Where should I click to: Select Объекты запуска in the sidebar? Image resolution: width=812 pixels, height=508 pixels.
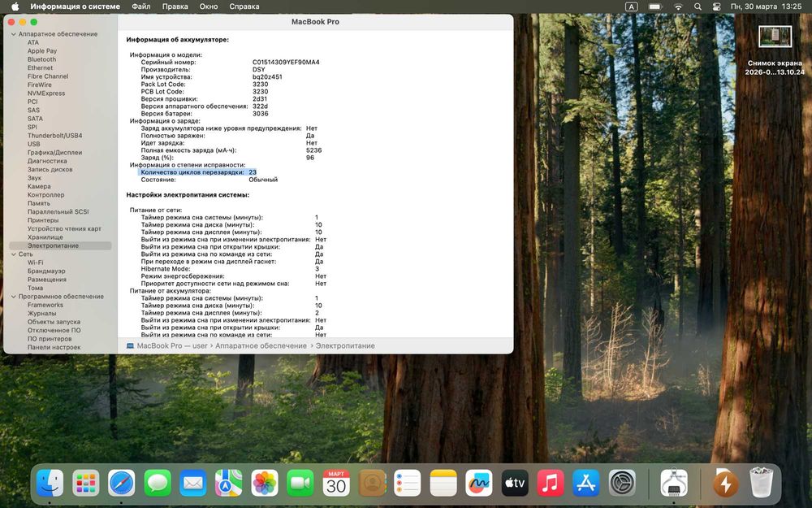[x=54, y=322]
